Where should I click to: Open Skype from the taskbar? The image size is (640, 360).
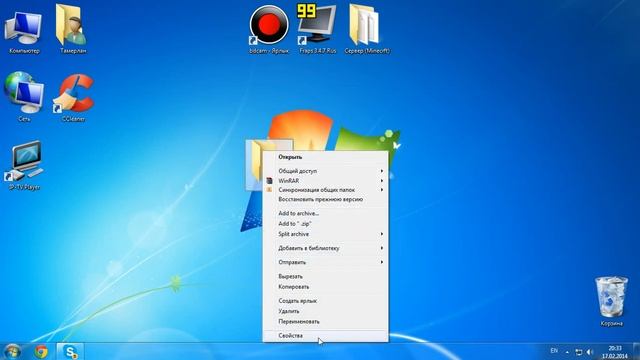(x=70, y=351)
